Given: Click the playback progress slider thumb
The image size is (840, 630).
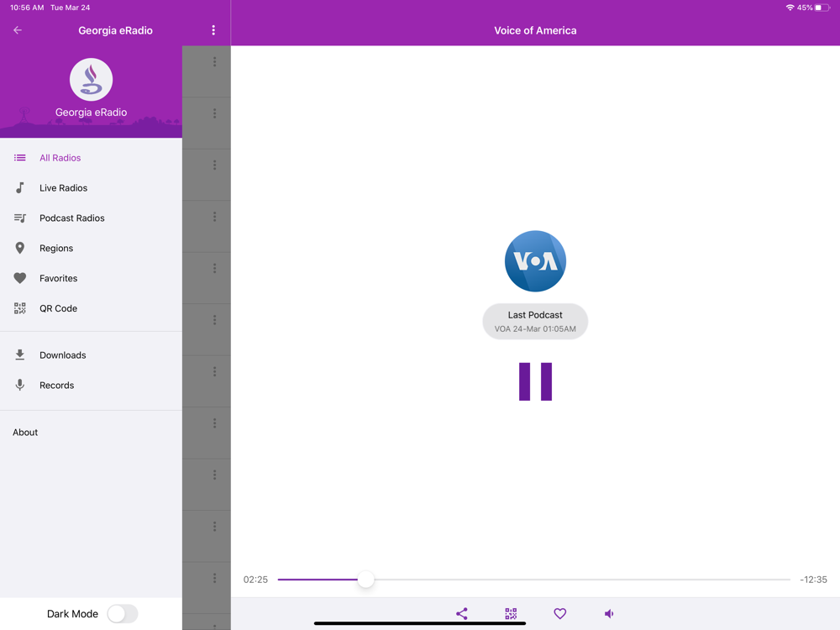Looking at the screenshot, I should click(x=366, y=579).
